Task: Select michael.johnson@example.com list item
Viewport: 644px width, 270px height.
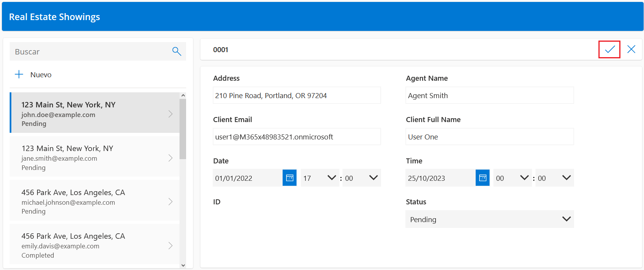Action: point(95,200)
